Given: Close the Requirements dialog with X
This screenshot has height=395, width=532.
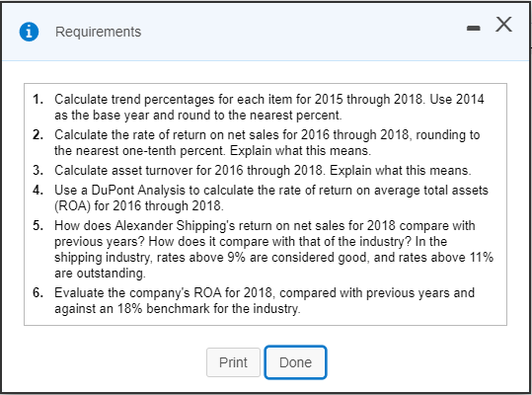Looking at the screenshot, I should click(503, 24).
